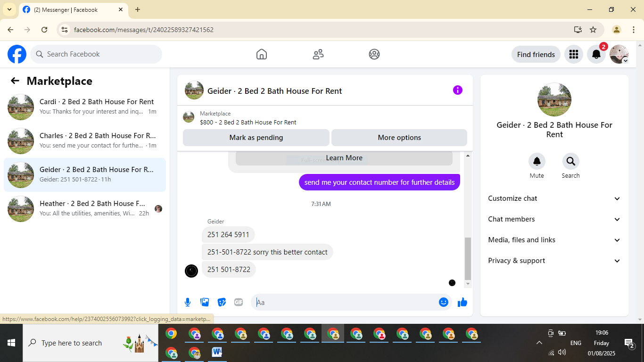Expand Customize chat section
This screenshot has width=644, height=362.
[554, 198]
